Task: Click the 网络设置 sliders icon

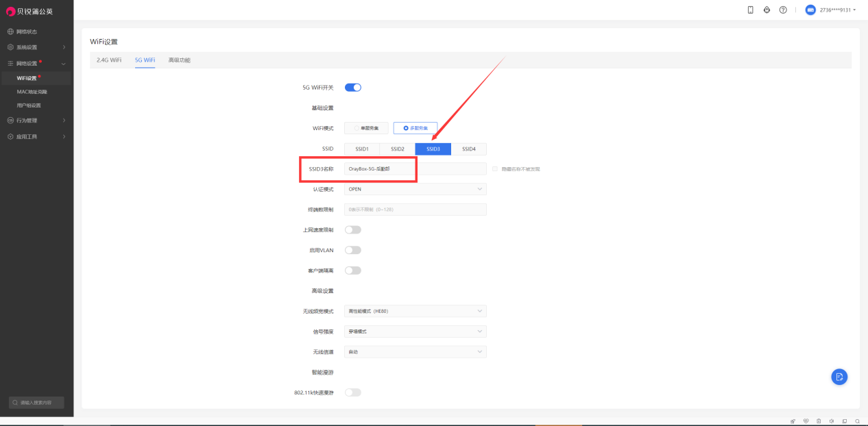Action: click(10, 63)
